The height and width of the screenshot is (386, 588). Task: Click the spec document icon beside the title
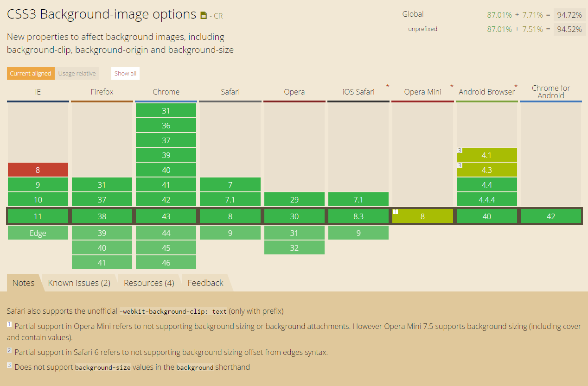point(204,16)
